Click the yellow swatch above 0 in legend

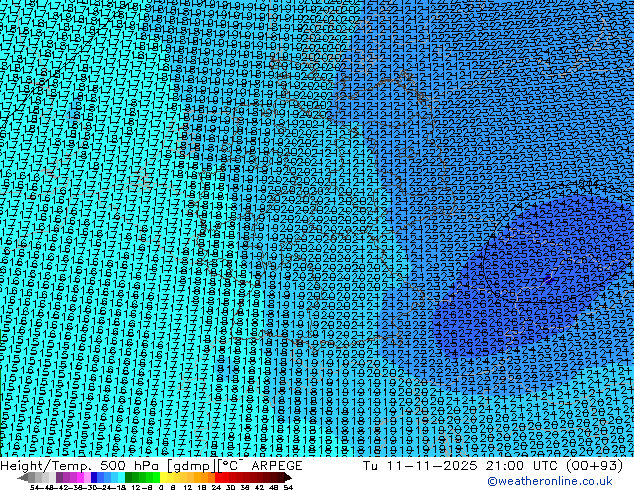tap(163, 477)
